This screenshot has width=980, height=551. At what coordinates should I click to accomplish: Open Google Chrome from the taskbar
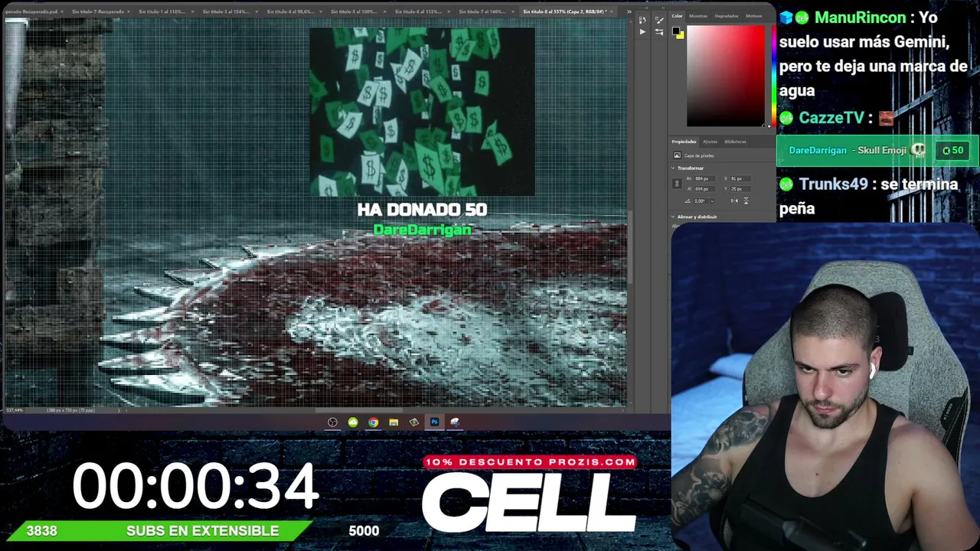point(373,422)
